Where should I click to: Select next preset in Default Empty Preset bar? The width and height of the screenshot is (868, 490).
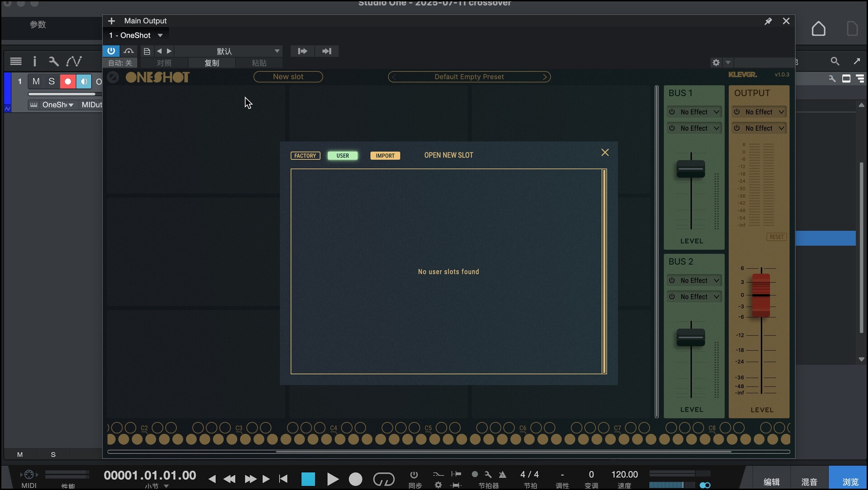point(545,77)
